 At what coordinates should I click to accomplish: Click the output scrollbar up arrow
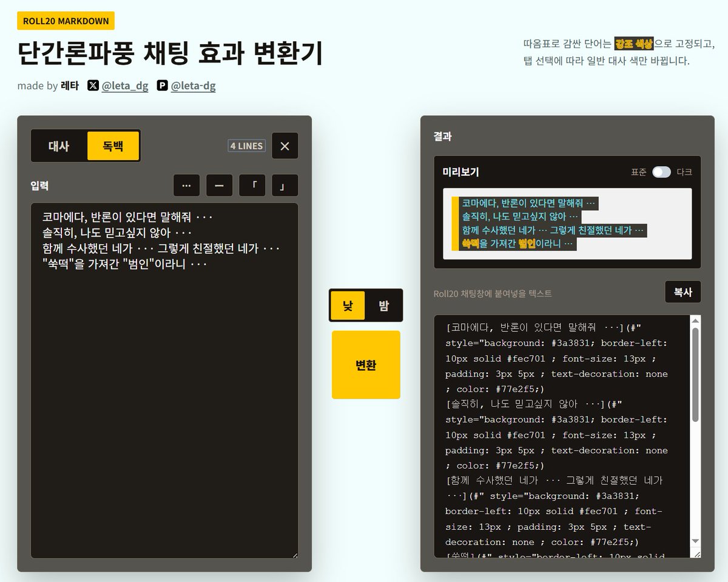click(695, 321)
